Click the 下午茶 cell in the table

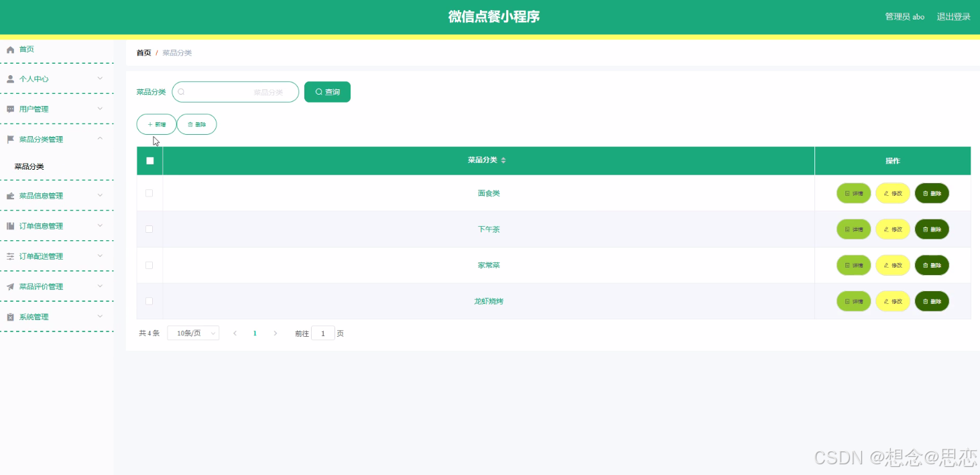pyautogui.click(x=489, y=229)
